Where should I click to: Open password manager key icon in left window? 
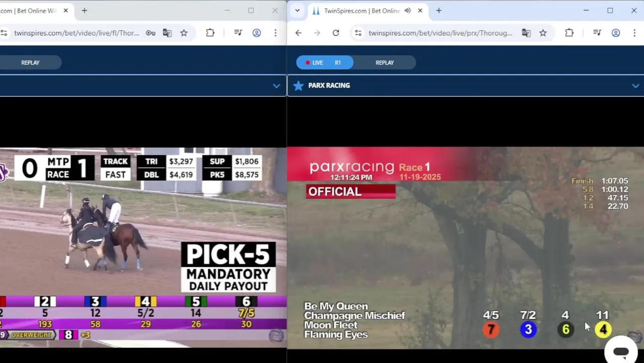tap(151, 33)
